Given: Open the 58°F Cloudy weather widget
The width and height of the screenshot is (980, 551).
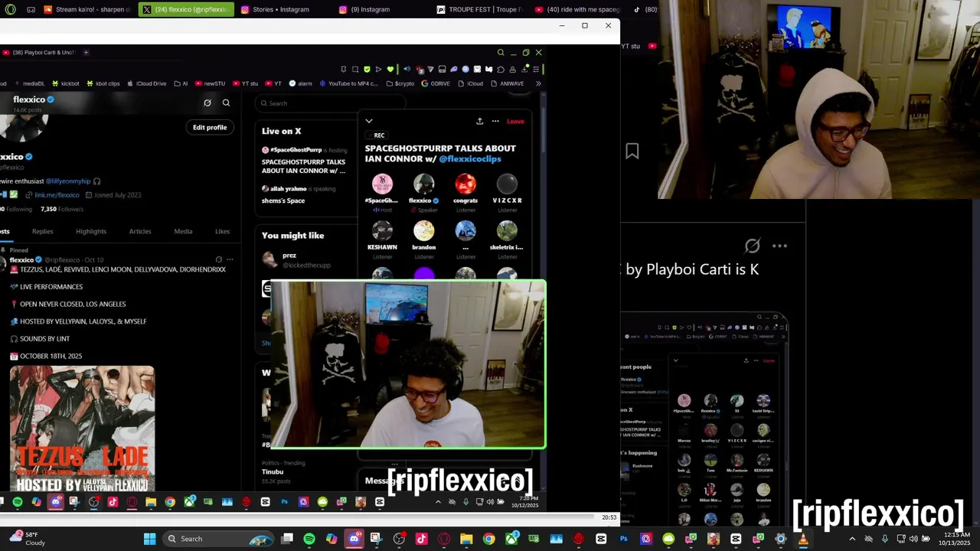Looking at the screenshot, I should [26, 539].
